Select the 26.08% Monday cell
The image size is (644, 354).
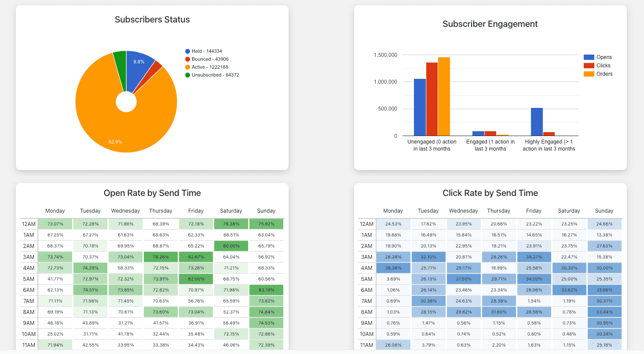click(393, 345)
